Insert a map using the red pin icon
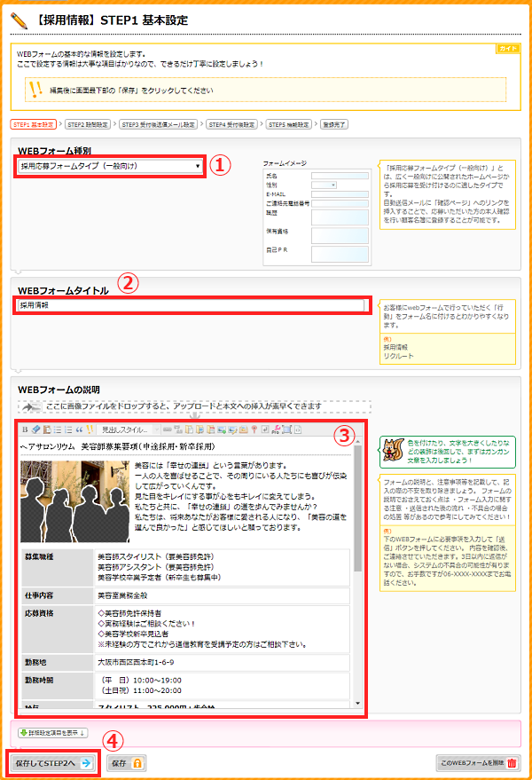The width and height of the screenshot is (532, 780). [254, 429]
